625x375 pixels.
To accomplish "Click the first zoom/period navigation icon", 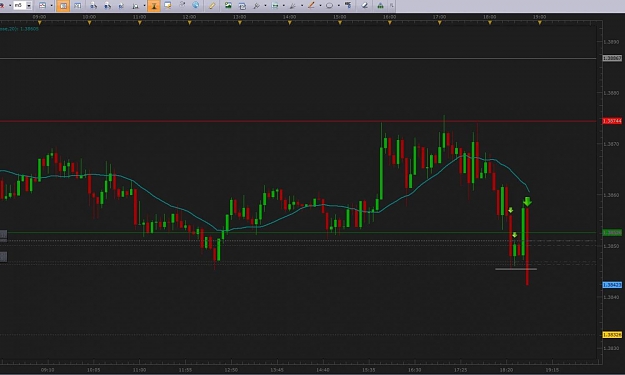I will (x=93, y=6).
